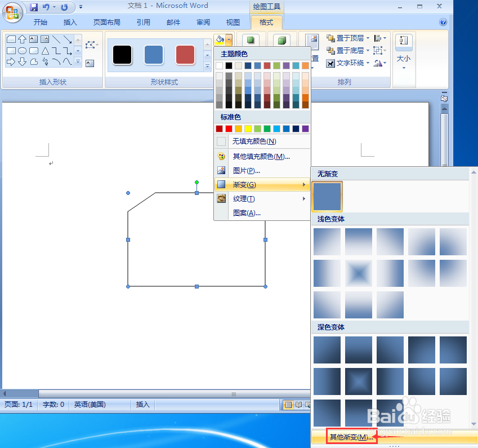Open 纹理(T) texture submenu
478x448 pixels.
tap(262, 199)
